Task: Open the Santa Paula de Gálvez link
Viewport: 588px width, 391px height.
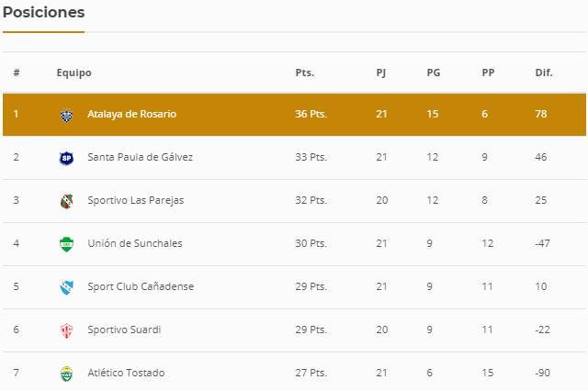Action: tap(140, 158)
